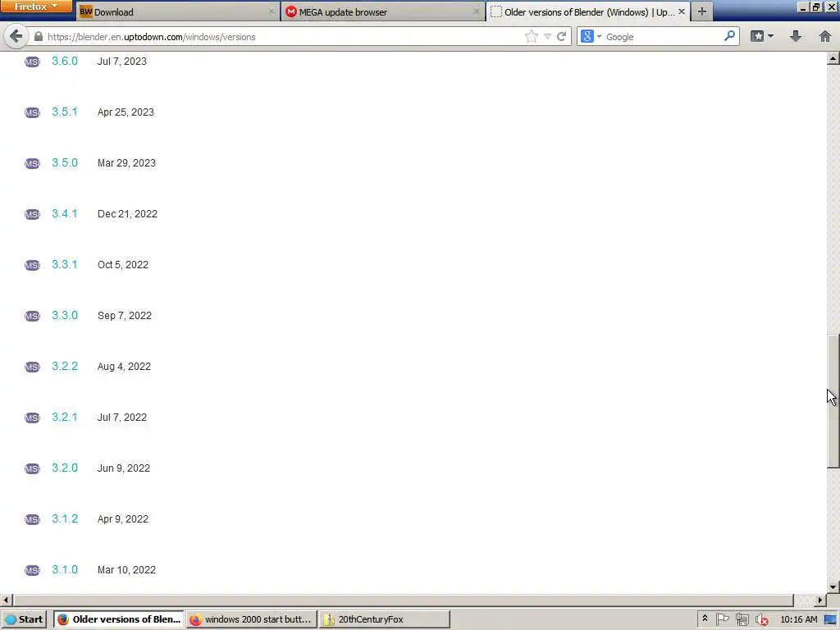
Task: Click the search magnifier icon
Action: coord(729,36)
